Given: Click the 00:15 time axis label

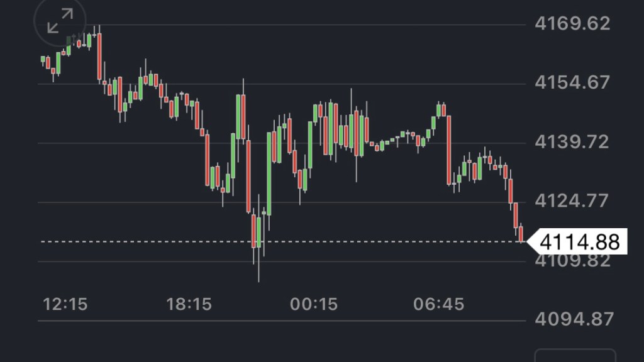Looking at the screenshot, I should click(314, 305).
